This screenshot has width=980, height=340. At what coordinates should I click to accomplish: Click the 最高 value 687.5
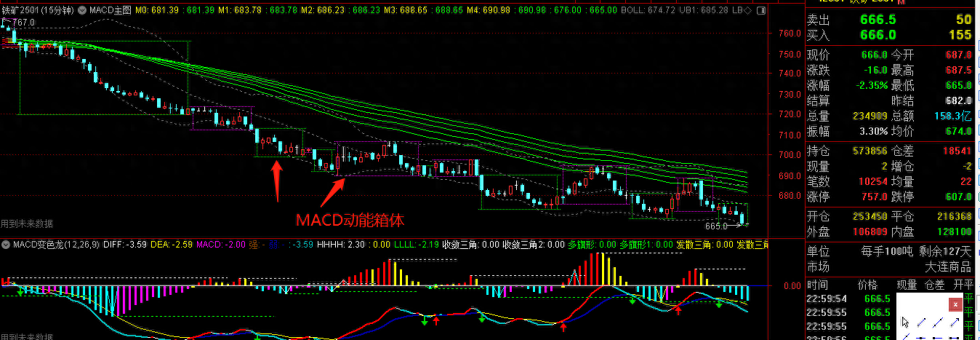click(x=959, y=70)
